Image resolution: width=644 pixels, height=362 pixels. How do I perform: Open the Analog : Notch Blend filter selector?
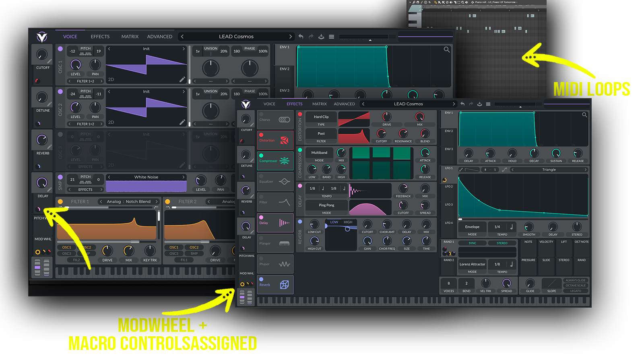[x=129, y=202]
